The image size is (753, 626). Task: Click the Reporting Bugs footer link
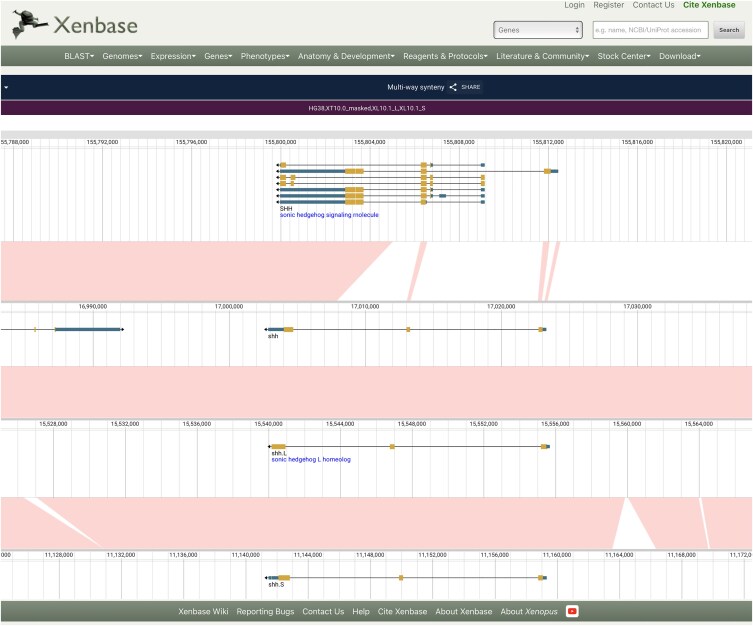pos(265,611)
